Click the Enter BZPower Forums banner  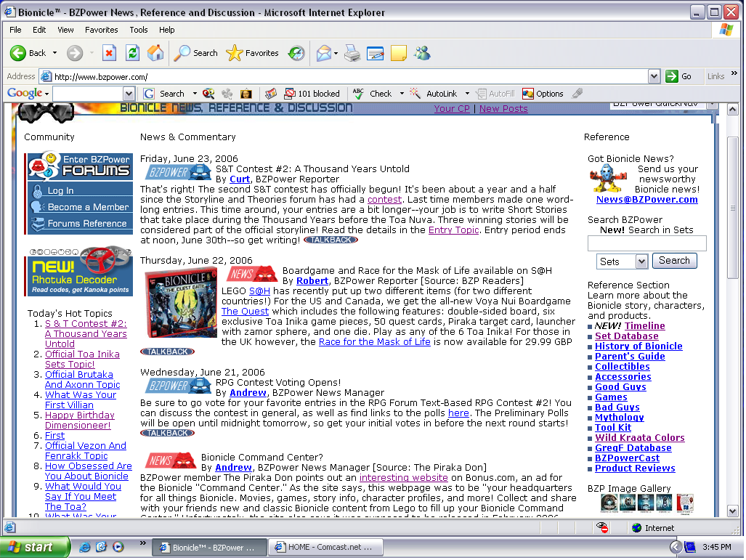click(80, 166)
